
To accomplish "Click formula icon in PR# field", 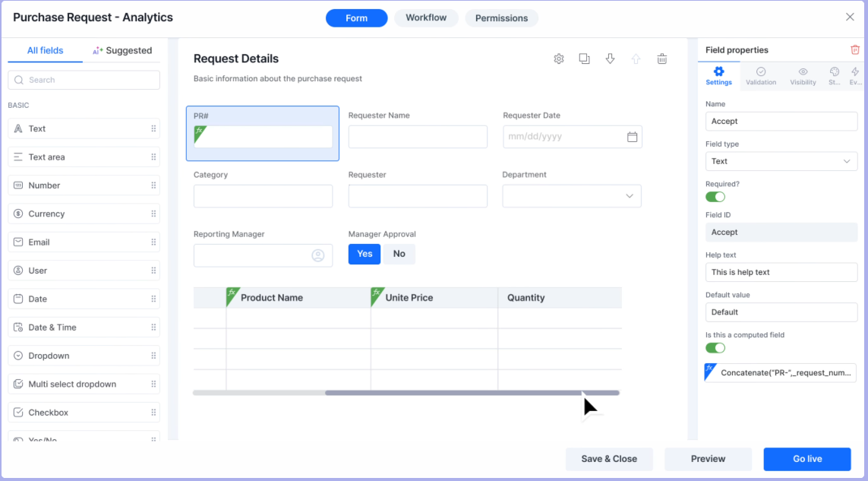I will pyautogui.click(x=200, y=133).
